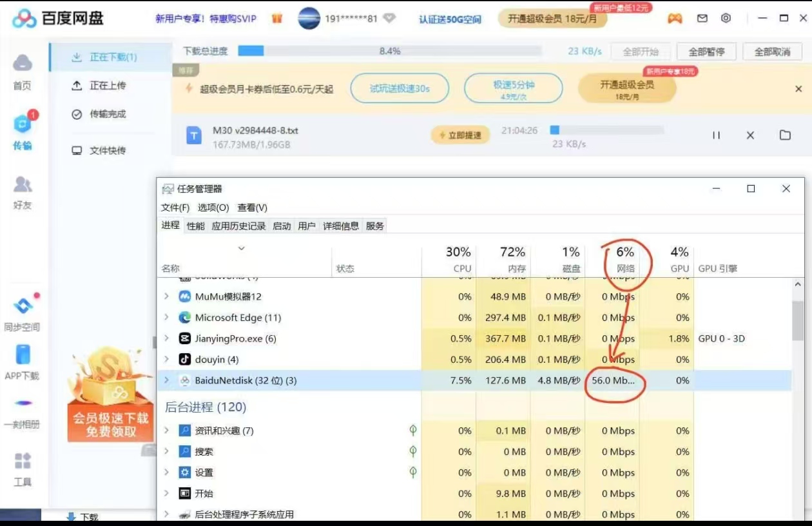Image resolution: width=812 pixels, height=526 pixels.
Task: Switch to the 用户 tab
Action: click(x=307, y=226)
